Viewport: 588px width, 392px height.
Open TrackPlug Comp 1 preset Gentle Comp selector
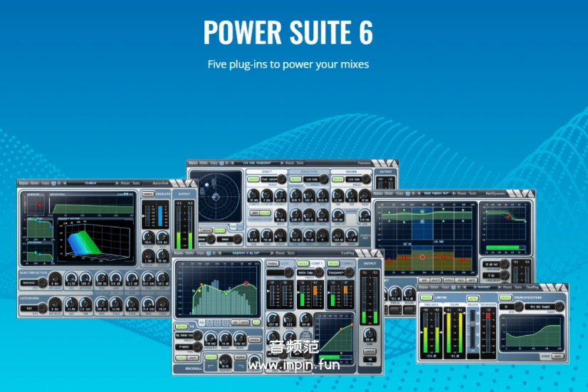coord(310,272)
